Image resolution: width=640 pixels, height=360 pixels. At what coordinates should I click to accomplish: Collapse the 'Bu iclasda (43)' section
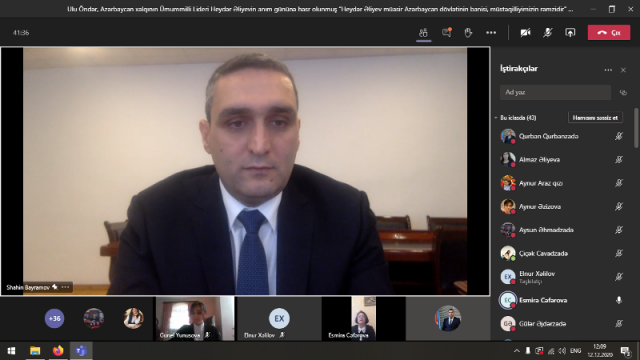click(496, 118)
